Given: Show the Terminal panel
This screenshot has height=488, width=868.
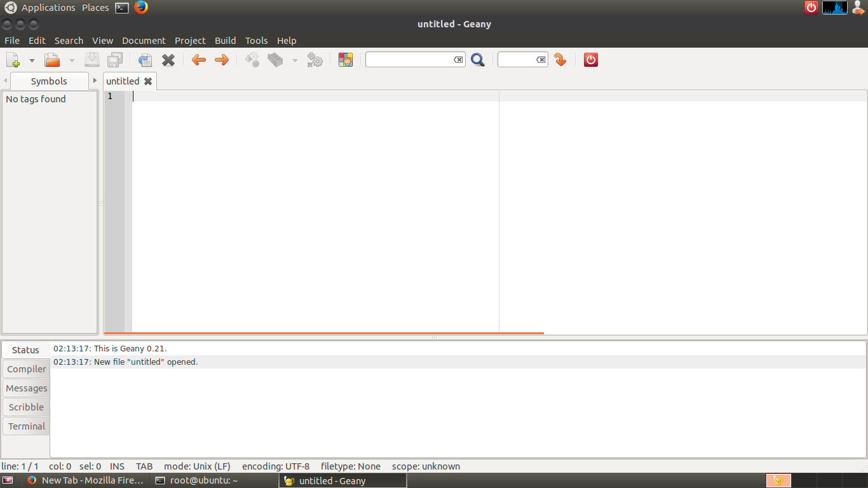Looking at the screenshot, I should coord(25,426).
